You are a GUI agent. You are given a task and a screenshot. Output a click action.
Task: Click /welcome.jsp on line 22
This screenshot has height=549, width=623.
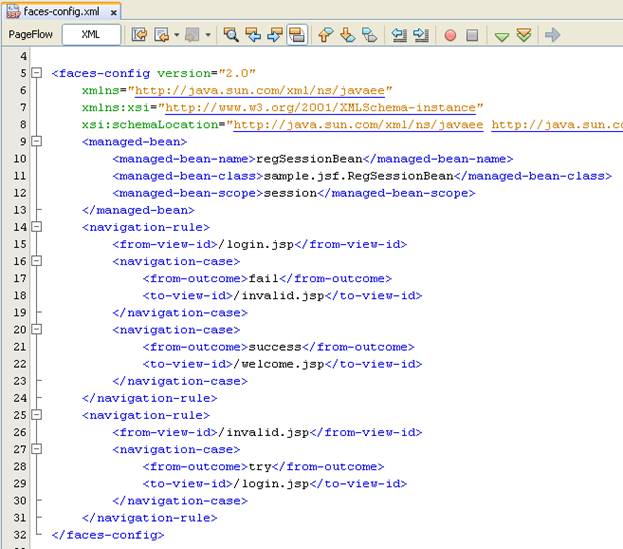pos(279,364)
